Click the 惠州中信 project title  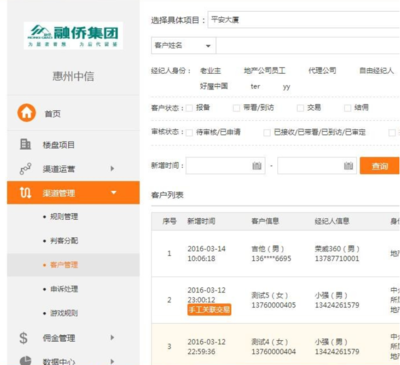coord(73,76)
